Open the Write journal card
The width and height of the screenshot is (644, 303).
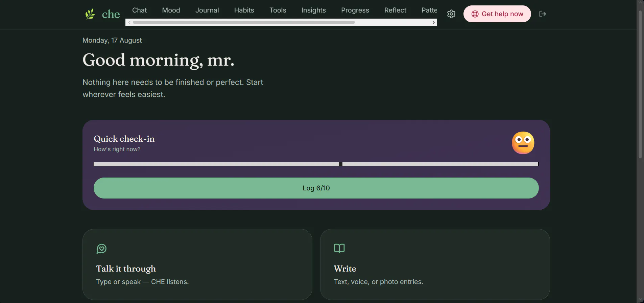435,264
